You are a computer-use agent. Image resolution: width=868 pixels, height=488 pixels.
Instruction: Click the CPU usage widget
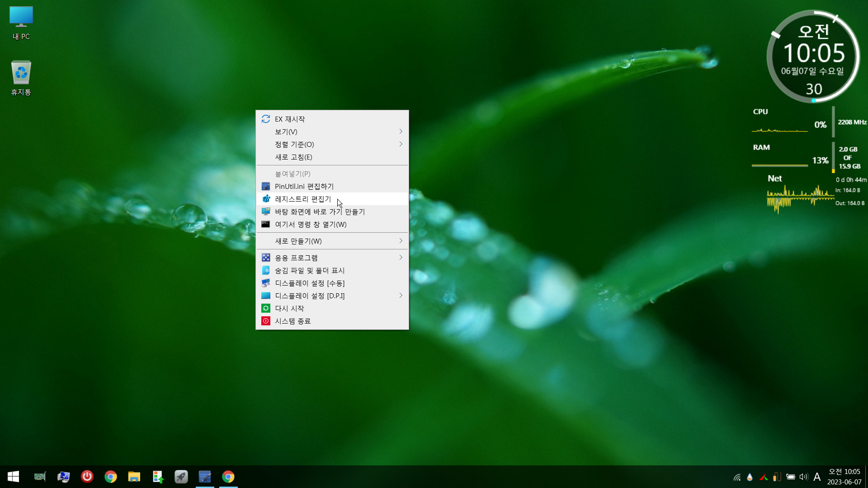point(809,122)
